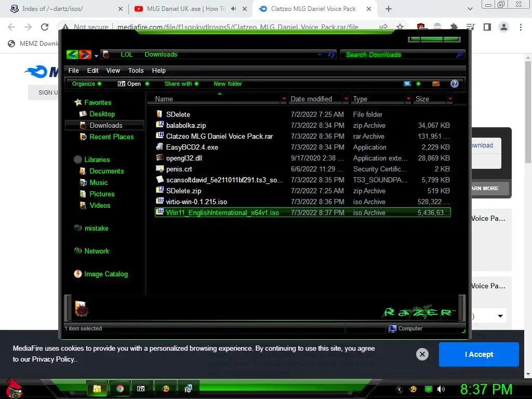Open the File menu
This screenshot has height=399, width=532.
point(74,71)
